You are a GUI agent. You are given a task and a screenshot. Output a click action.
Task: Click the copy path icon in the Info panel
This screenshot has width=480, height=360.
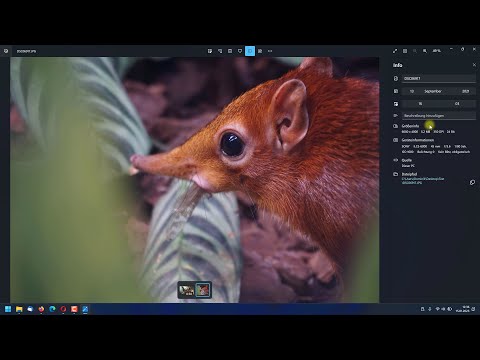(472, 182)
